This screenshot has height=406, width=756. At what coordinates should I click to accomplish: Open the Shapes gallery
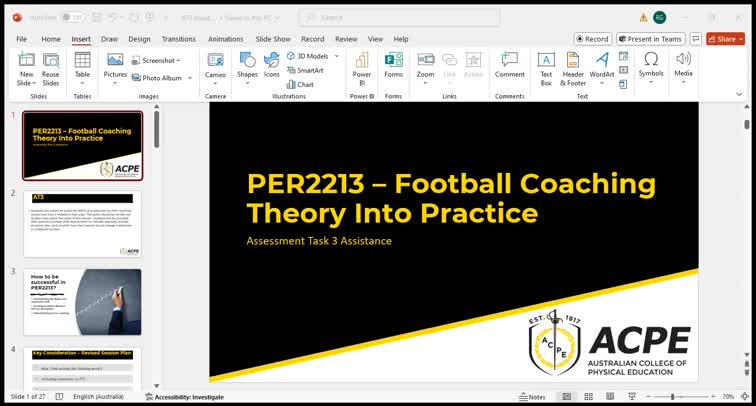pos(247,66)
